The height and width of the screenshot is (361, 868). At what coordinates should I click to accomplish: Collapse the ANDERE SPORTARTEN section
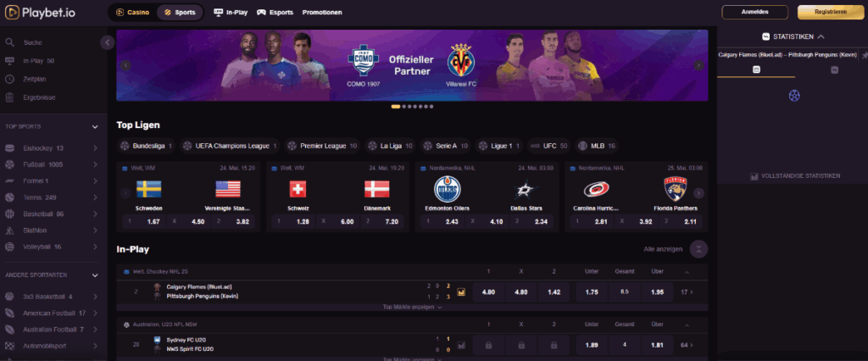pos(95,275)
